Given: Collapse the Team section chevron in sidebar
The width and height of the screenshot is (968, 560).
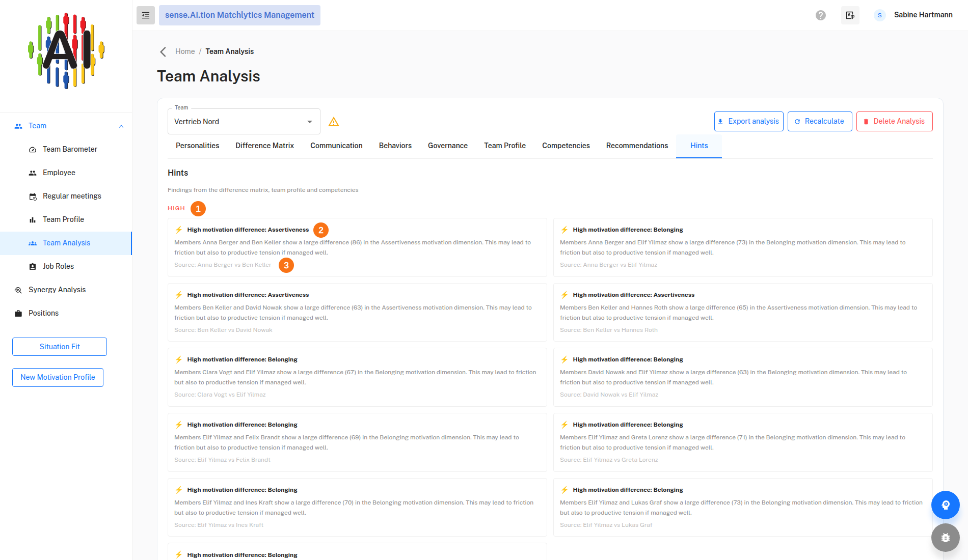Looking at the screenshot, I should point(121,126).
